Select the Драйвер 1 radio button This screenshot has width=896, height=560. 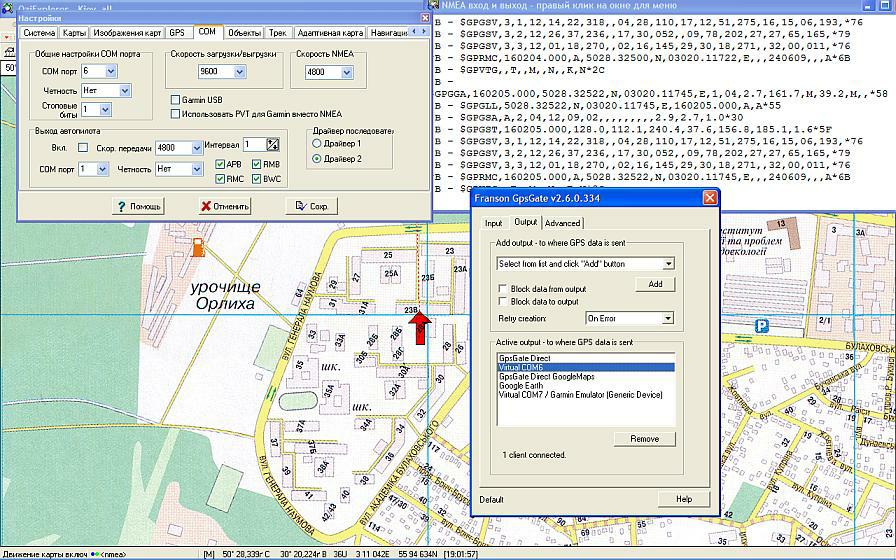(x=317, y=144)
